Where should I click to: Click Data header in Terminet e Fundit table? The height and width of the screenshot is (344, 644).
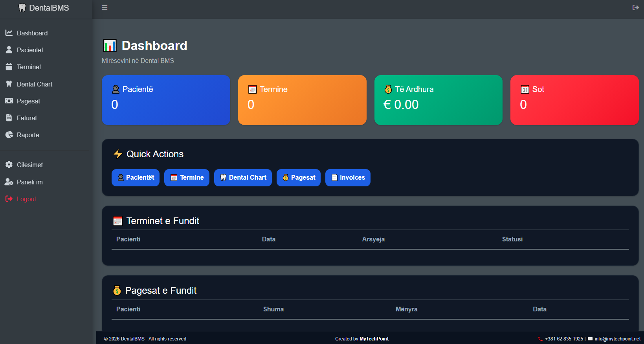[x=269, y=239]
